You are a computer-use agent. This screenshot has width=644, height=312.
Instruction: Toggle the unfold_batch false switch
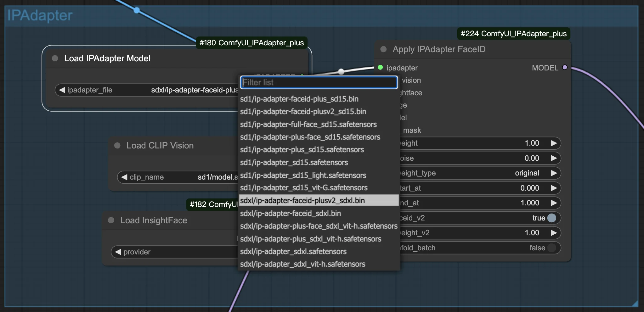(x=552, y=248)
